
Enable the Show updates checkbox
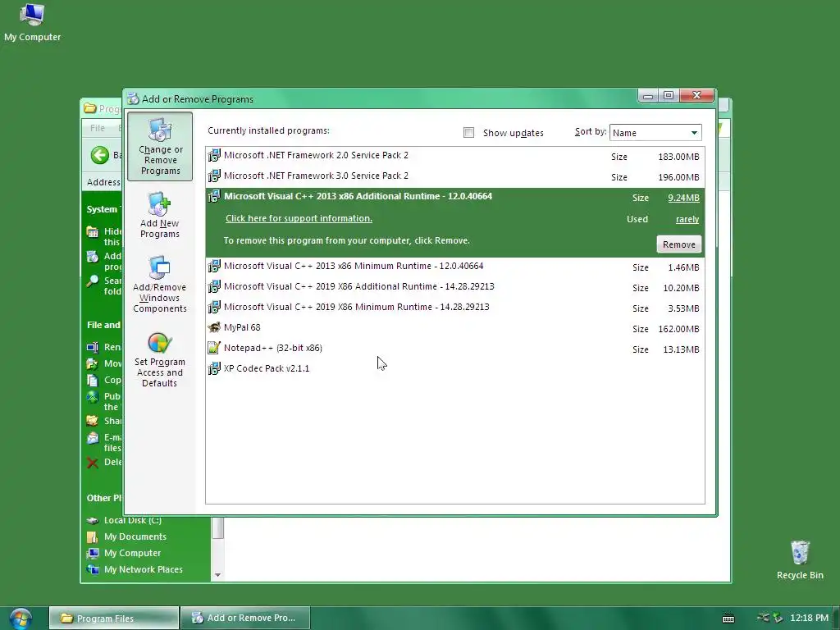(x=468, y=133)
